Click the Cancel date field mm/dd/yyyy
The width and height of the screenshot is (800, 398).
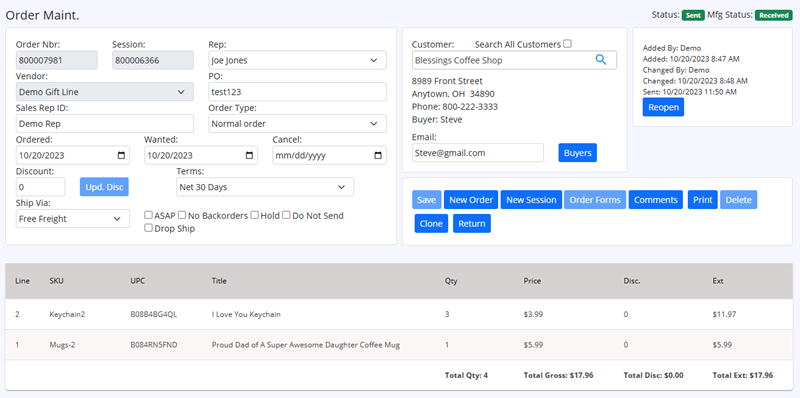(x=330, y=155)
